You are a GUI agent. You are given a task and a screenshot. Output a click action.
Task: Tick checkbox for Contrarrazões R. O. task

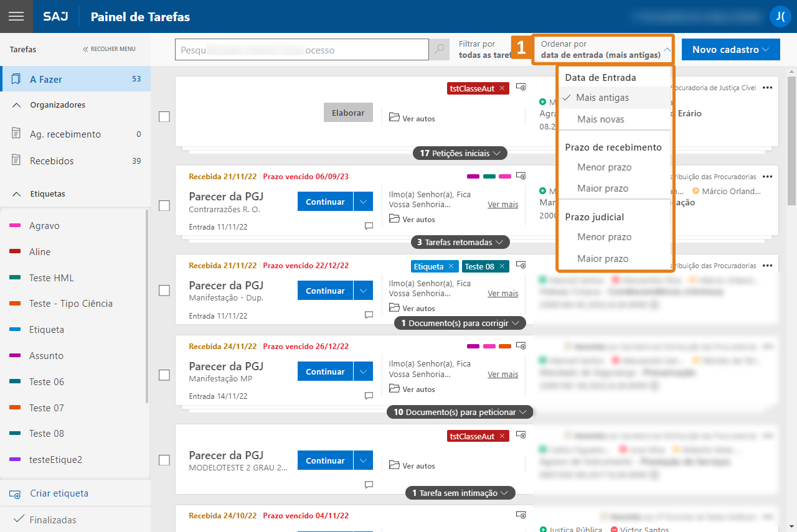[x=164, y=205]
